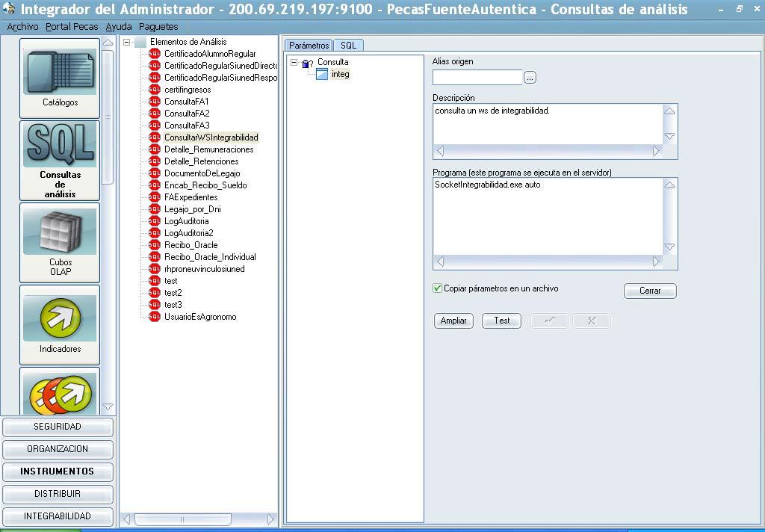Click the SQL icon next to UsuarioEsAgronomo

click(155, 317)
